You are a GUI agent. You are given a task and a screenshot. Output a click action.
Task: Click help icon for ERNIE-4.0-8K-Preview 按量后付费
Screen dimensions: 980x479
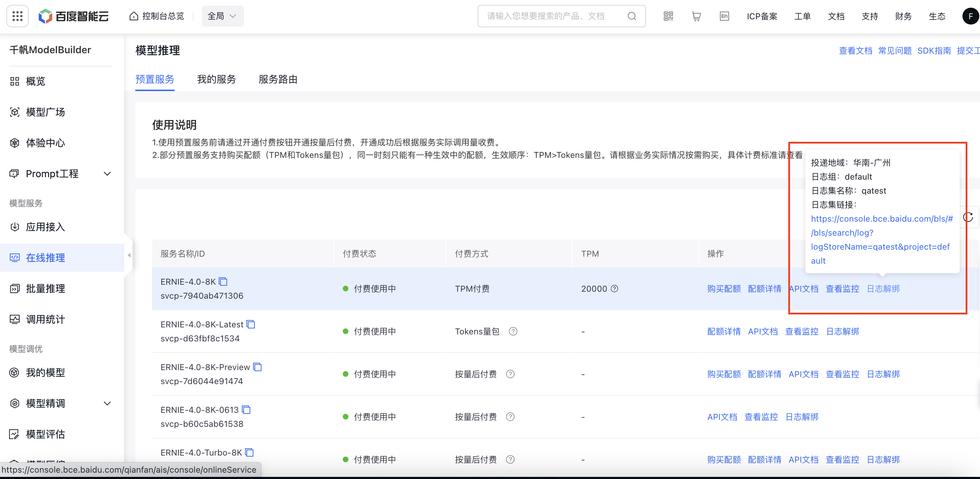point(511,374)
